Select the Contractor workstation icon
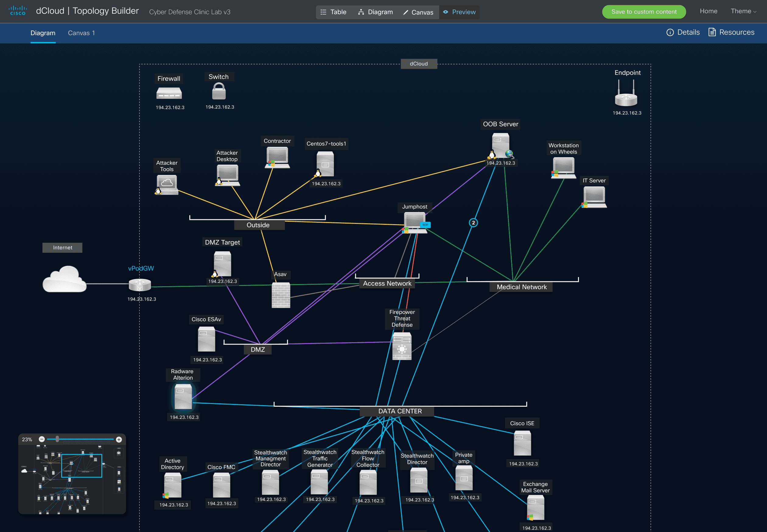767x532 pixels. pyautogui.click(x=277, y=157)
